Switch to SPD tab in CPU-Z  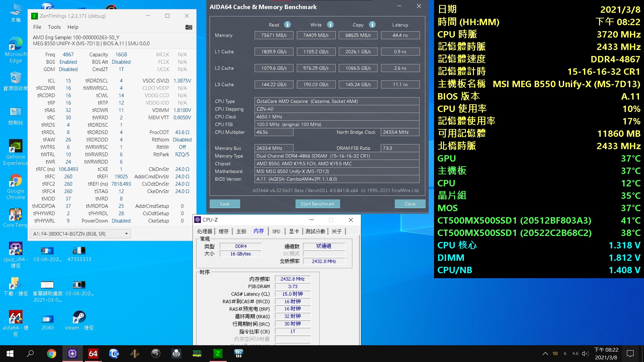276,231
